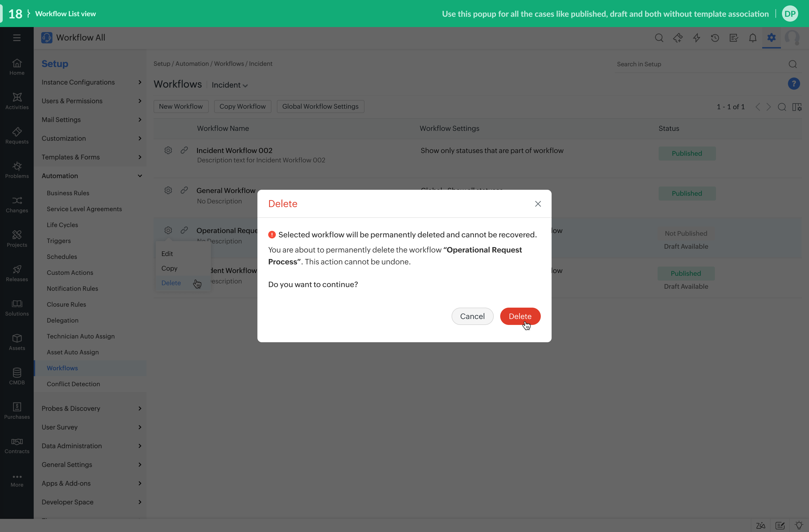Screen dimensions: 809x532
Task: Toggle the hamburger menu at top left
Action: (17, 38)
